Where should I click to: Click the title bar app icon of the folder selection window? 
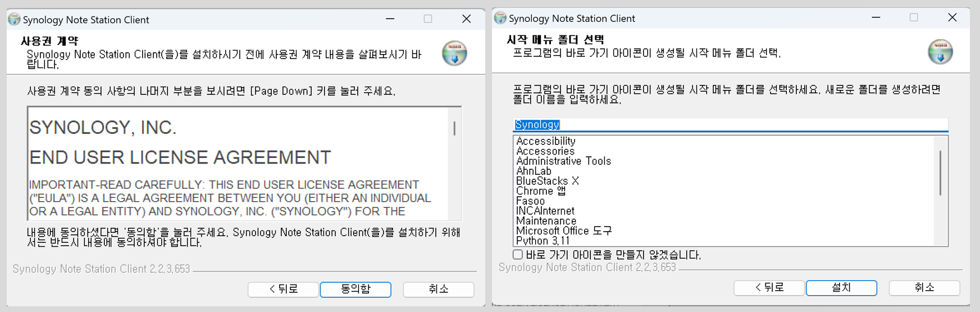pyautogui.click(x=500, y=18)
